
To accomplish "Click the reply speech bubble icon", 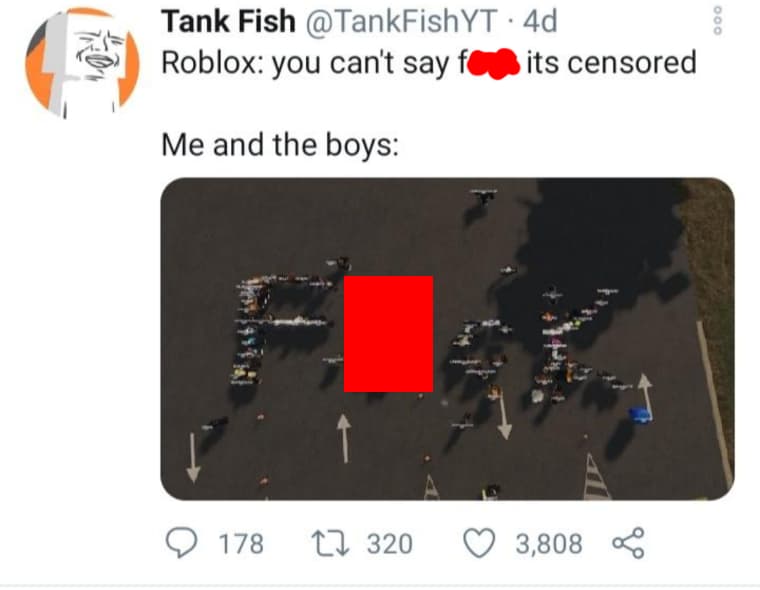I will [181, 542].
